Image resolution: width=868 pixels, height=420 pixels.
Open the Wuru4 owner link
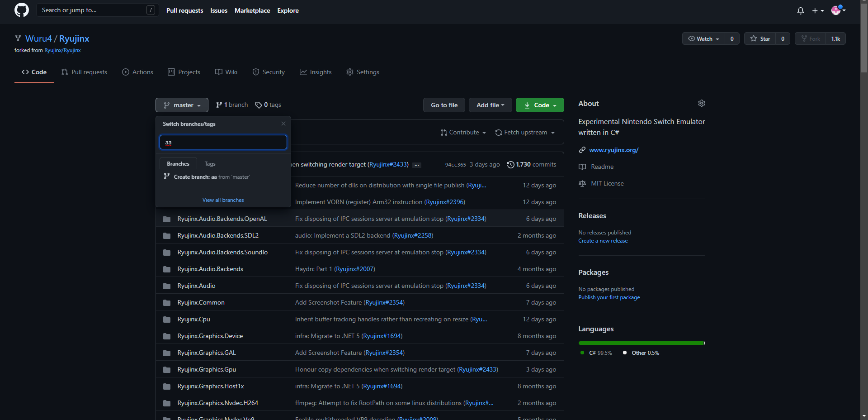tap(38, 38)
